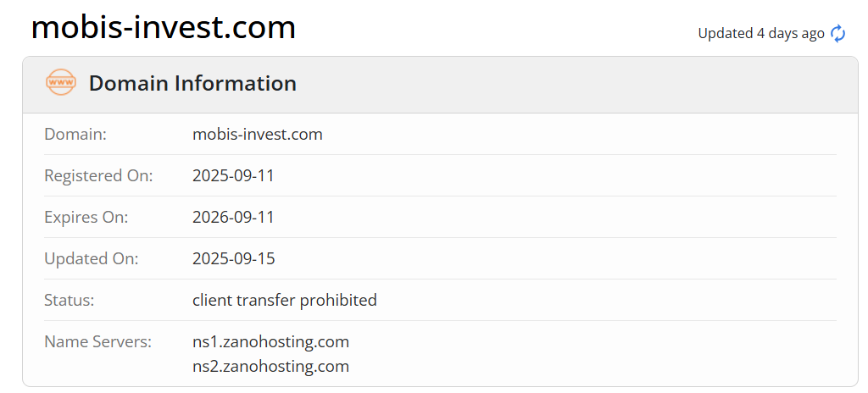Screen dimensions: 868x393
Task: Select the 'Expires On:' label
Action: 86,217
